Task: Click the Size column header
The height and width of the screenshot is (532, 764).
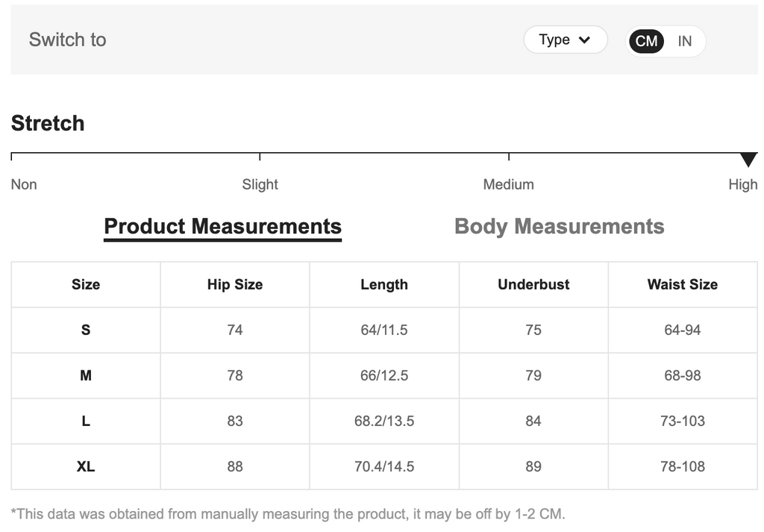Action: tap(86, 284)
